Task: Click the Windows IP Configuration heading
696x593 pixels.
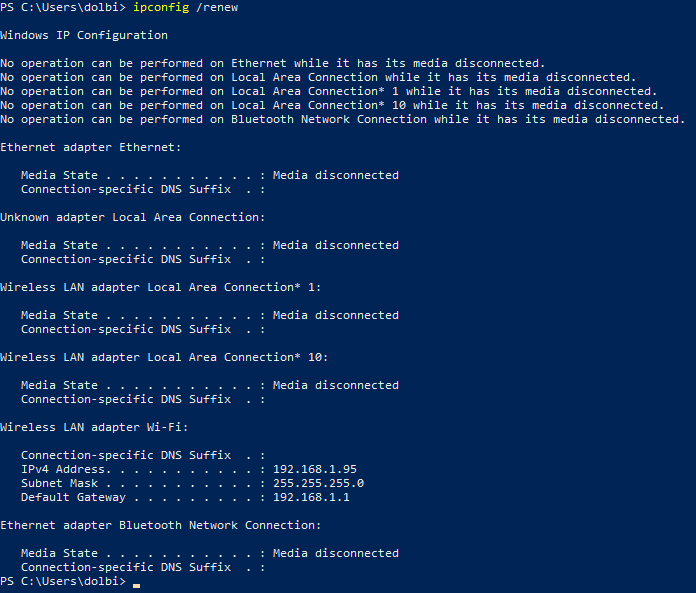Action: click(x=84, y=35)
